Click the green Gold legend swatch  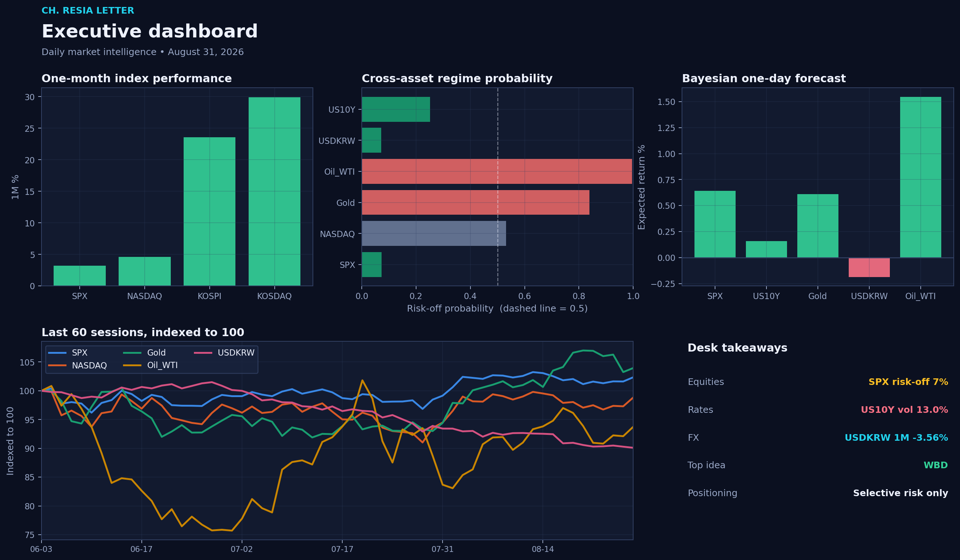132,353
